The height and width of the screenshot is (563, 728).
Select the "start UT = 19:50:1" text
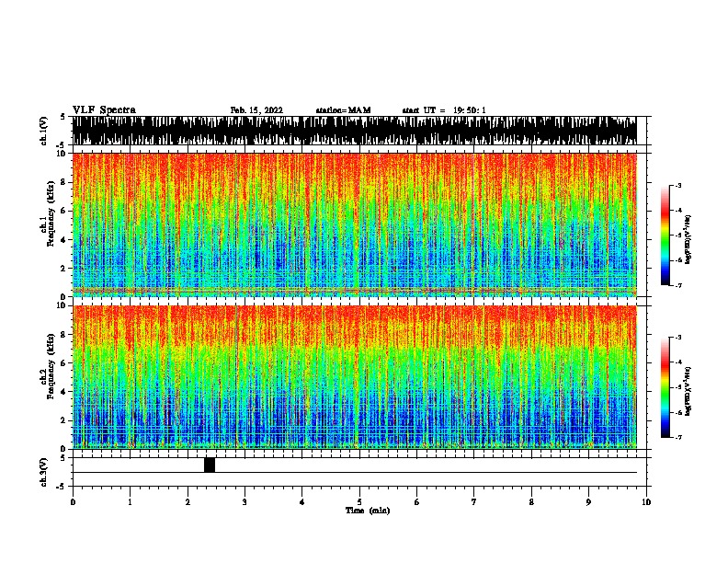[444, 110]
